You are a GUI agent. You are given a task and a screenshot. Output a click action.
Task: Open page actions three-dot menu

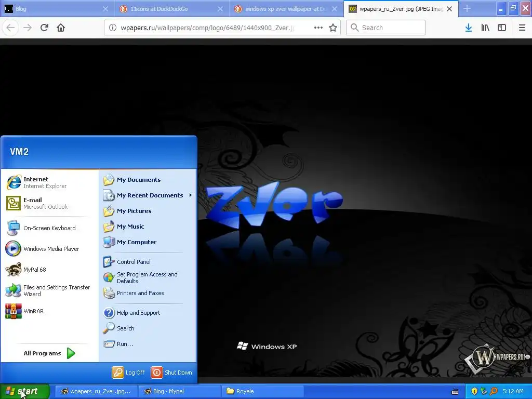click(x=318, y=28)
